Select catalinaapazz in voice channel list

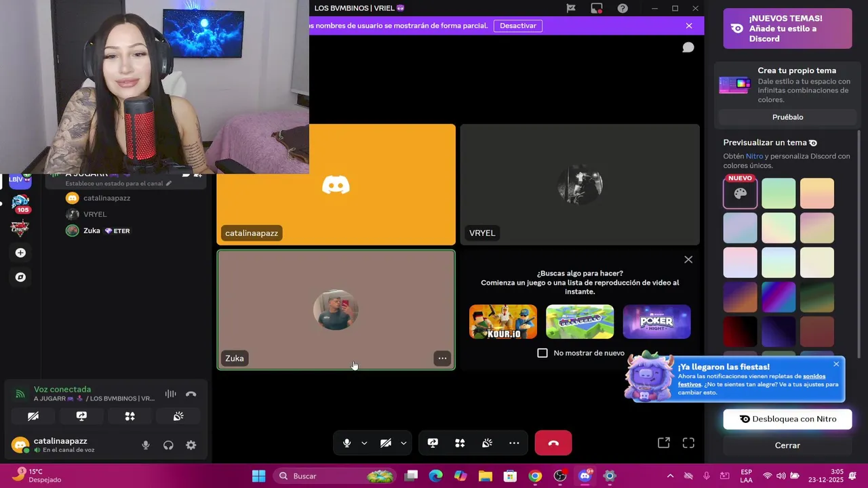pyautogui.click(x=106, y=198)
